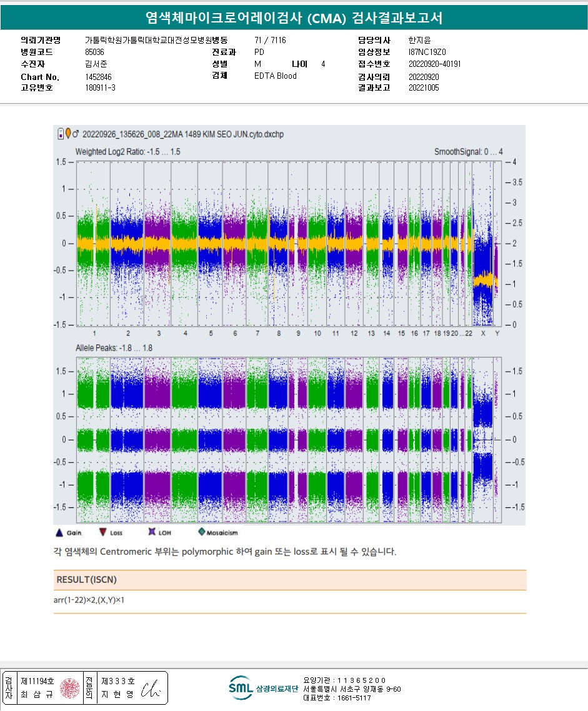Click the specialist's handwritten signature

coord(152,689)
